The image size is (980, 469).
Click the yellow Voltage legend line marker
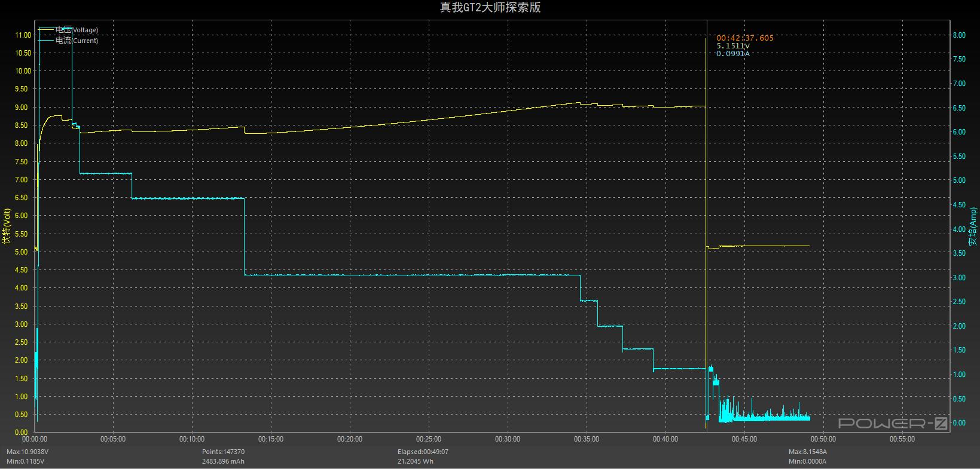(x=46, y=29)
